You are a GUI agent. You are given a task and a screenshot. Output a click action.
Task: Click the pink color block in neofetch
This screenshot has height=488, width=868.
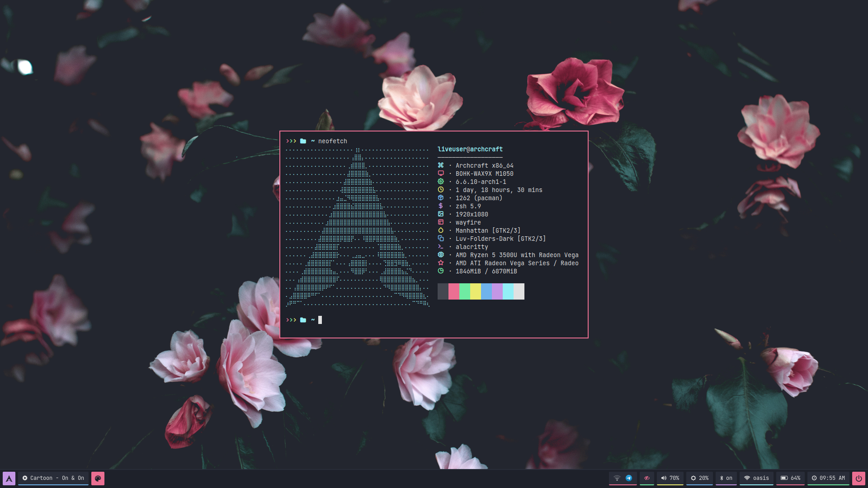pos(453,291)
